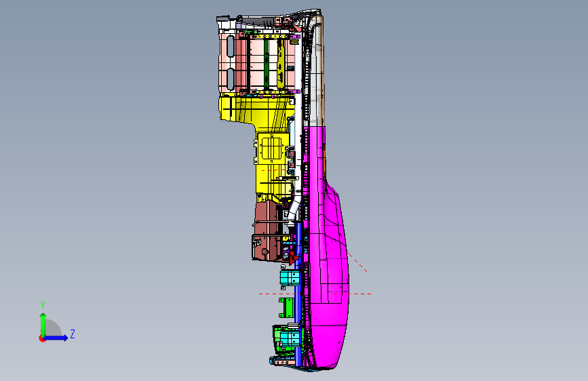Click the red origin ball of the triad

tap(42, 338)
